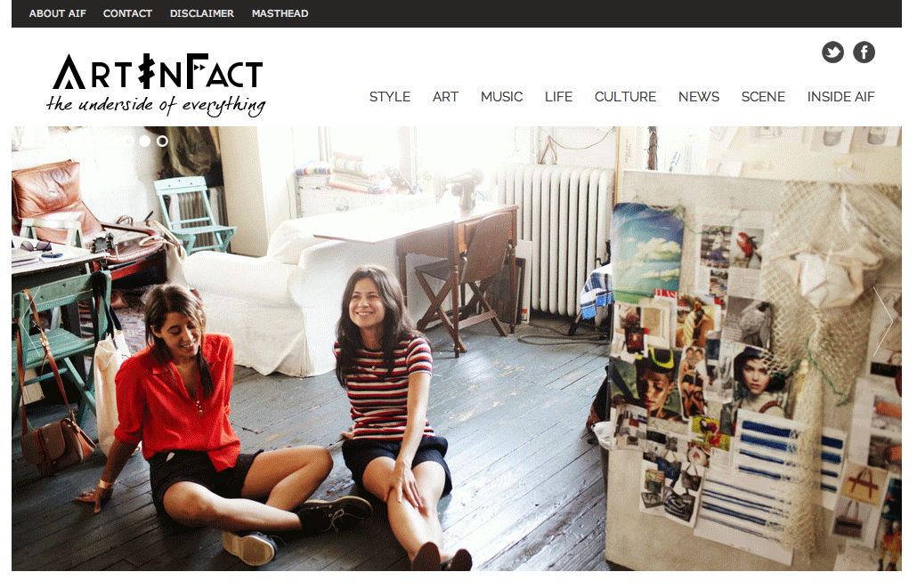
Task: Select the solid white slideshow dot
Action: 144,141
